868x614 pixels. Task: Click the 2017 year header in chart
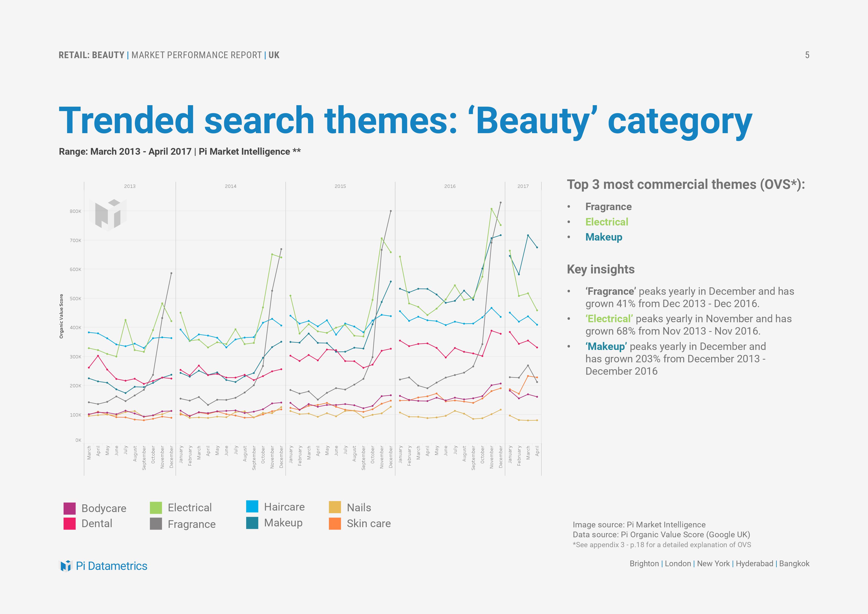(523, 186)
